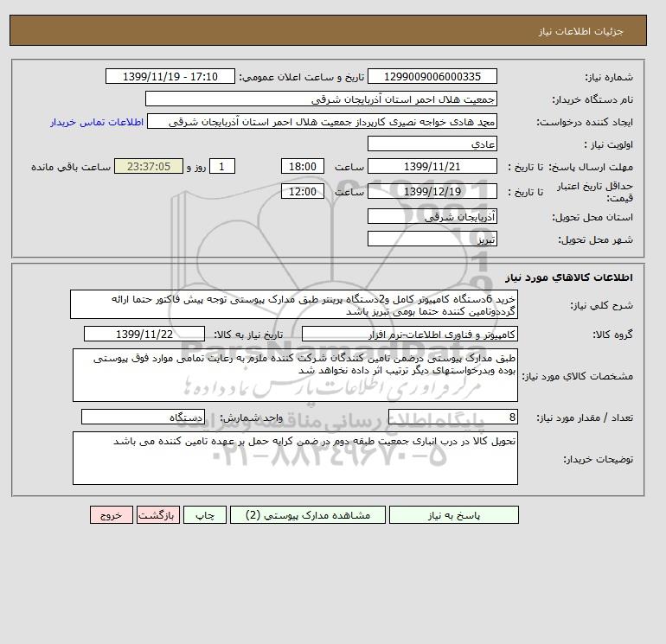The width and height of the screenshot is (666, 644).
Task: Click the label تعداد / مقدار مورد نیاز:
Action: click(x=585, y=418)
